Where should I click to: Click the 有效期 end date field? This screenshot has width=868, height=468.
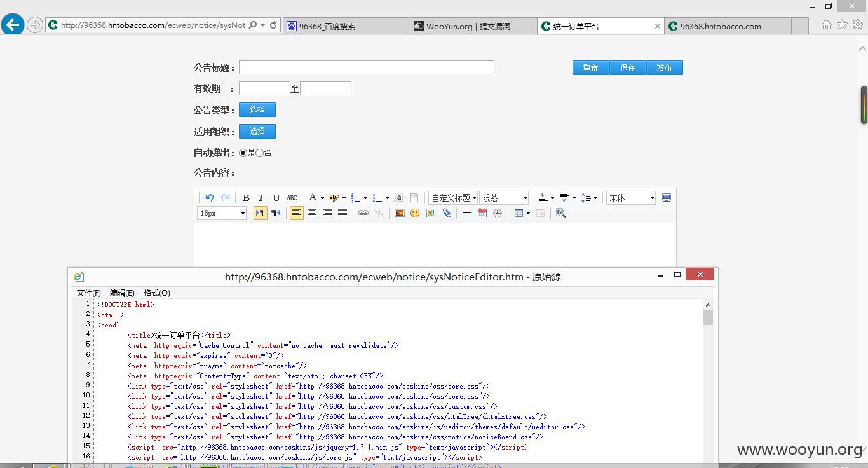click(325, 88)
